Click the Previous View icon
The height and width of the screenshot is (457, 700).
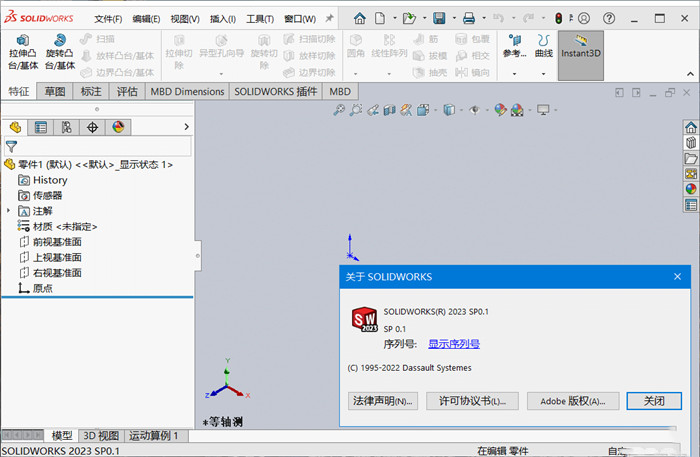[x=373, y=110]
